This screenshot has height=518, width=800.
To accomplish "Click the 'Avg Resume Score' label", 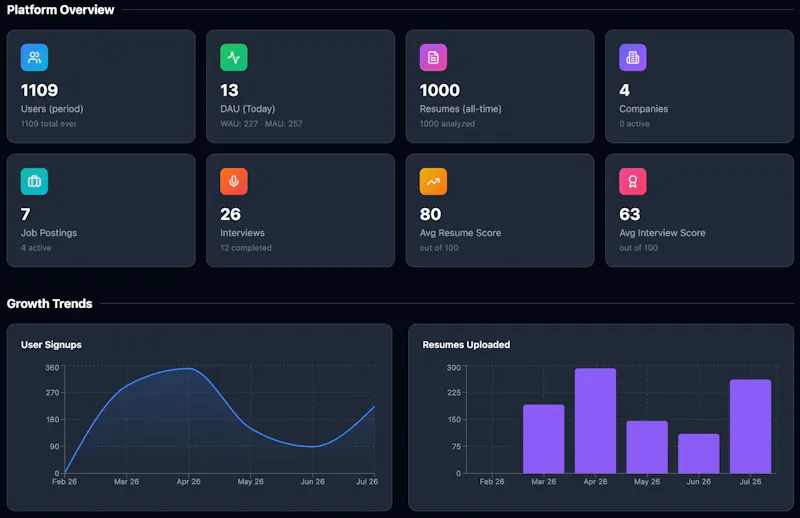I will click(460, 233).
